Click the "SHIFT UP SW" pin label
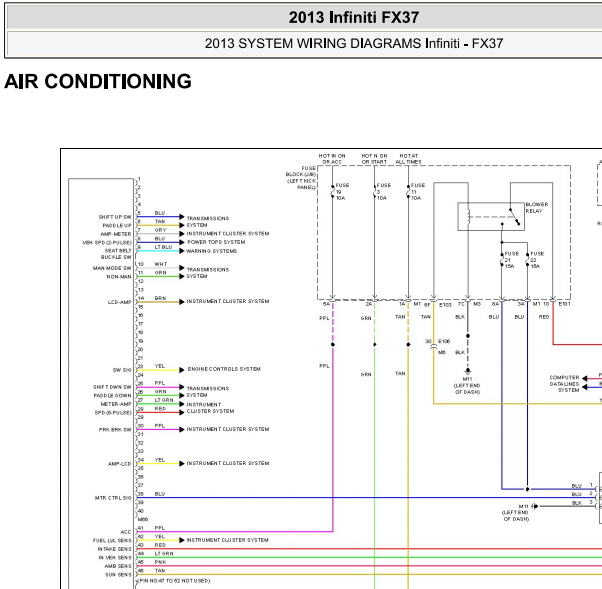The width and height of the screenshot is (602, 589). tap(115, 217)
